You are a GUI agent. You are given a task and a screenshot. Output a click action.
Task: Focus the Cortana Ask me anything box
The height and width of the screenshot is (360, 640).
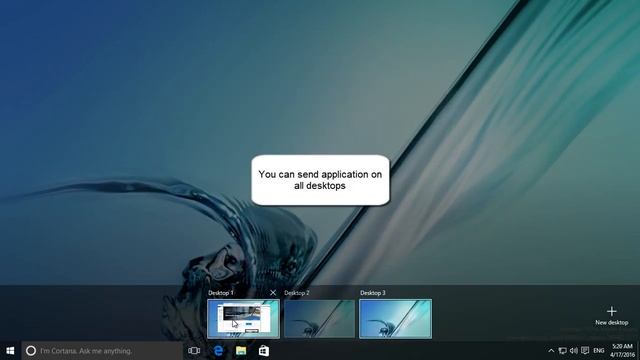point(102,351)
